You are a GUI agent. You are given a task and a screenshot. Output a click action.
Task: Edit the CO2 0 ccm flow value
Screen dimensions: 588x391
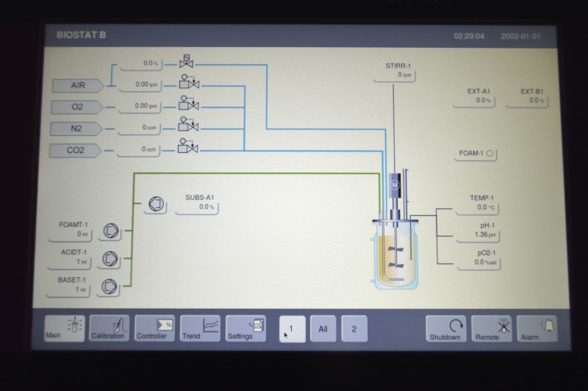[x=138, y=150]
